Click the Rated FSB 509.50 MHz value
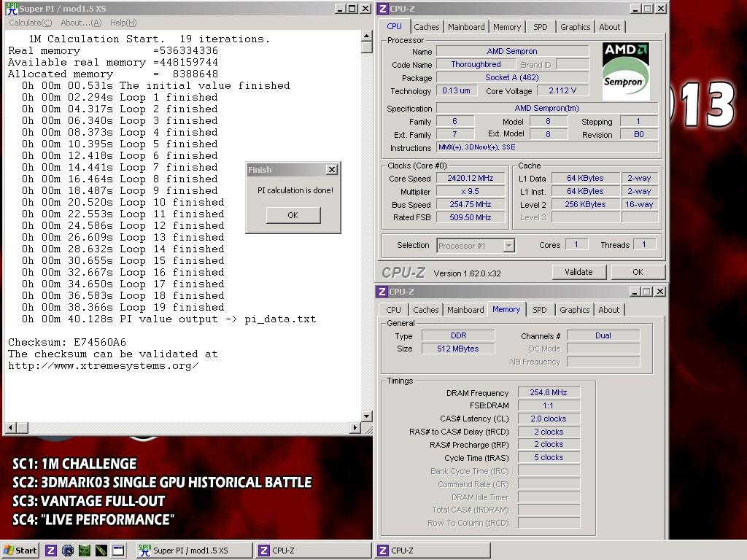This screenshot has height=560, width=747. pyautogui.click(x=471, y=217)
